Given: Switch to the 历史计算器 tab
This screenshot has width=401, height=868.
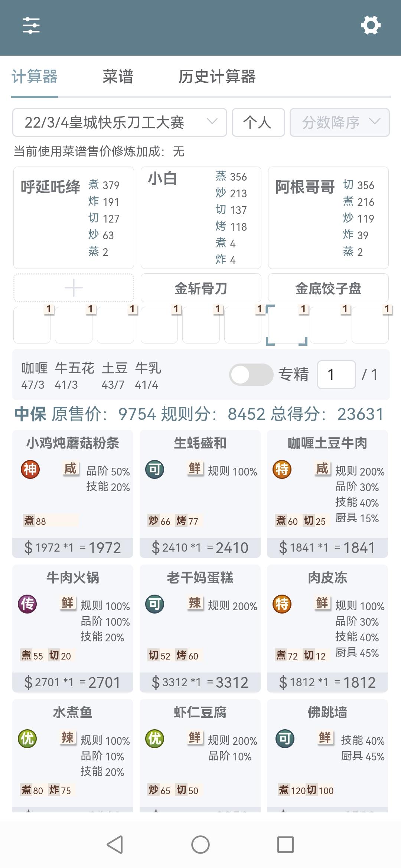Looking at the screenshot, I should coord(217,77).
